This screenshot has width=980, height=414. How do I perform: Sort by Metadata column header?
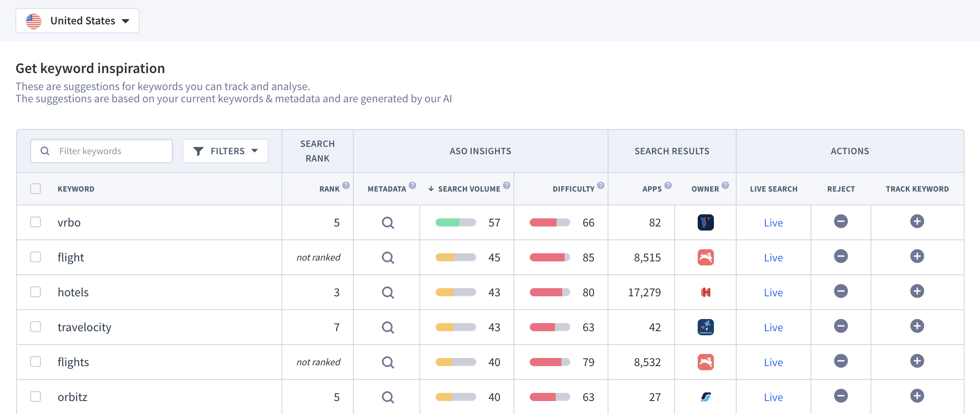[387, 189]
